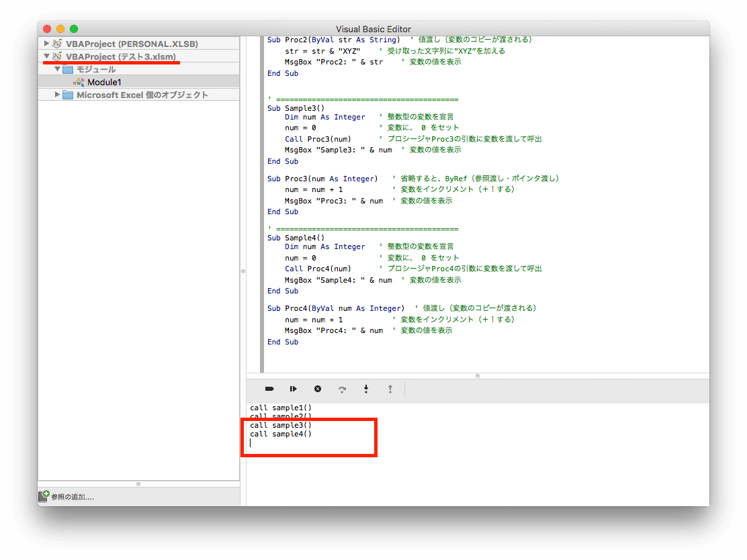Click the splitter handle below the project tree
The image size is (747, 560).
pos(138,484)
